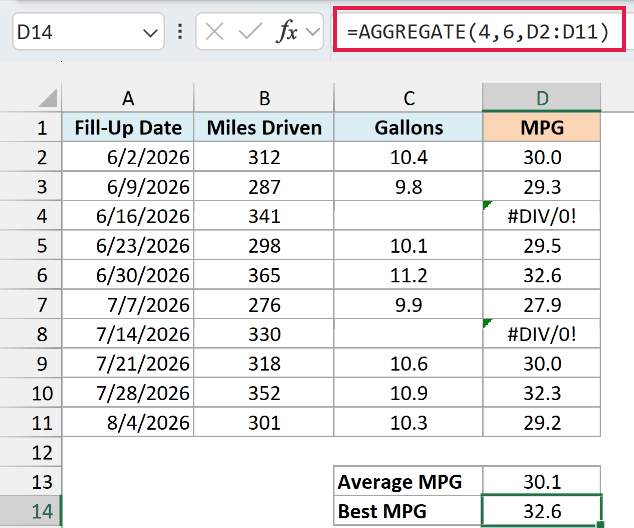Image resolution: width=634 pixels, height=528 pixels.
Task: Select date cell 6/2/2026
Action: click(128, 157)
